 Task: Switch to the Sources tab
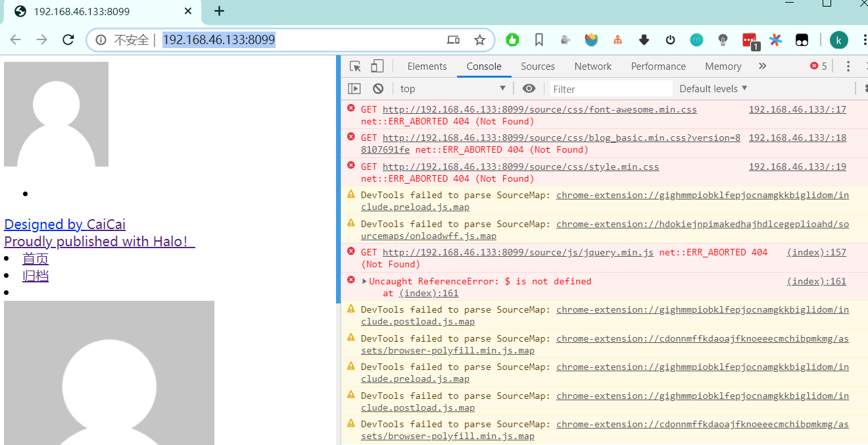pos(537,66)
